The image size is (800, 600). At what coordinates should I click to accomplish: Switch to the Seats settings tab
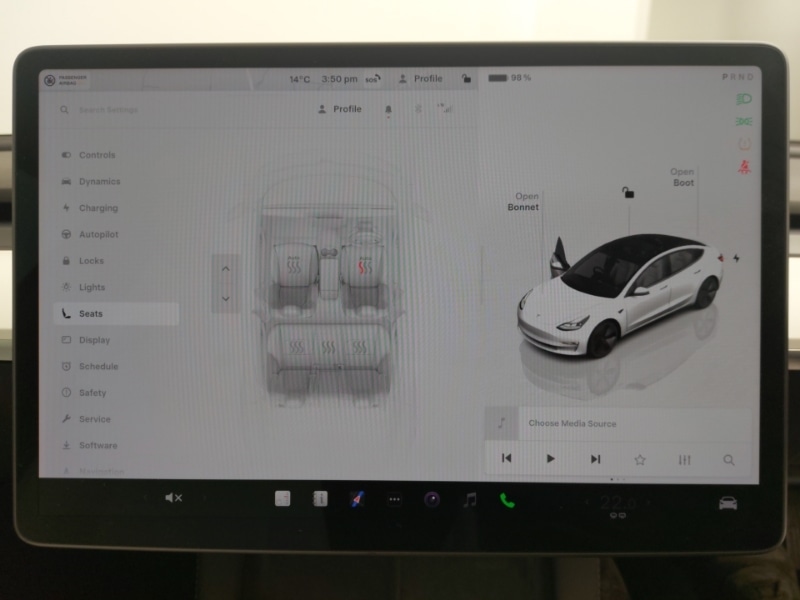[92, 313]
